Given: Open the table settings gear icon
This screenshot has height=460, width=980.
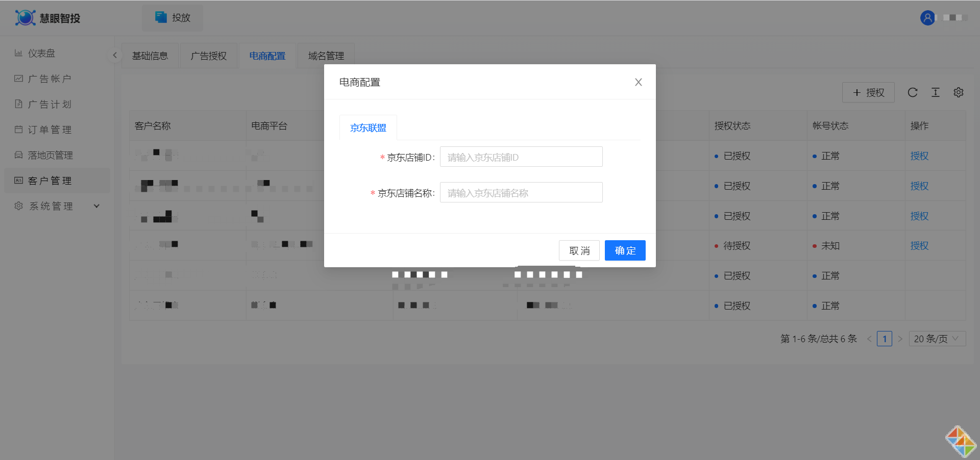Looking at the screenshot, I should pyautogui.click(x=958, y=92).
